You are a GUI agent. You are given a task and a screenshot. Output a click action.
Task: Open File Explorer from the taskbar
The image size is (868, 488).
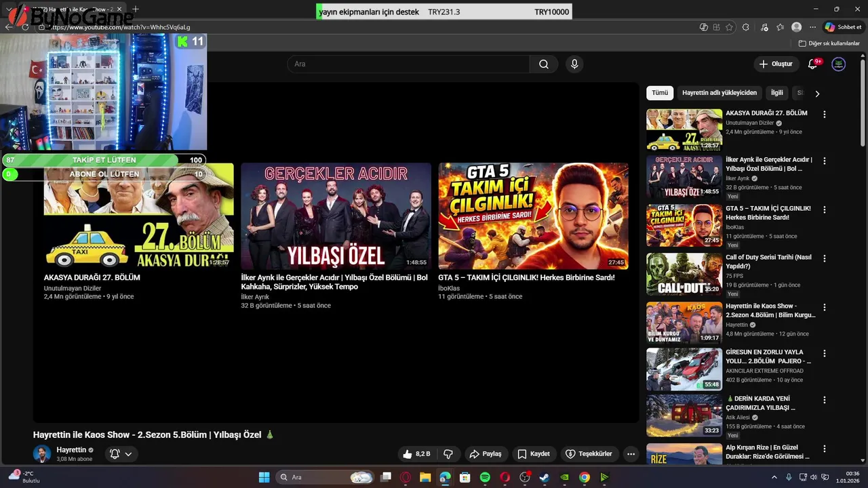(425, 477)
